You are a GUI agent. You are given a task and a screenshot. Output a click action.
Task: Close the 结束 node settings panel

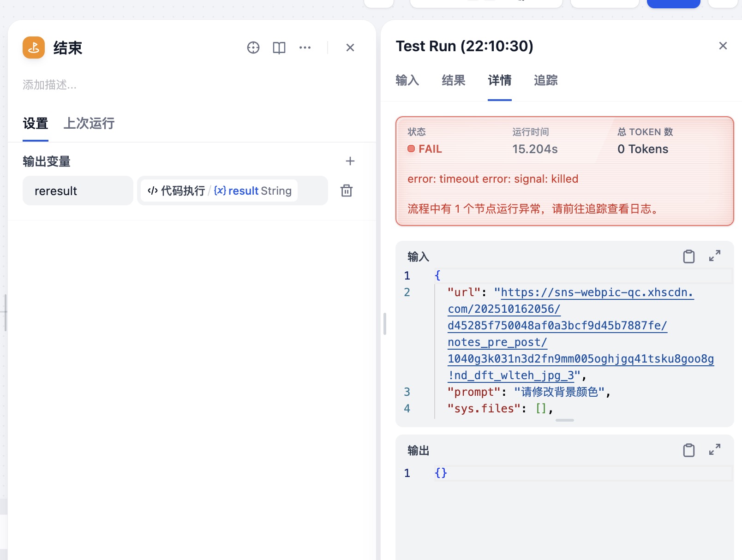tap(350, 48)
